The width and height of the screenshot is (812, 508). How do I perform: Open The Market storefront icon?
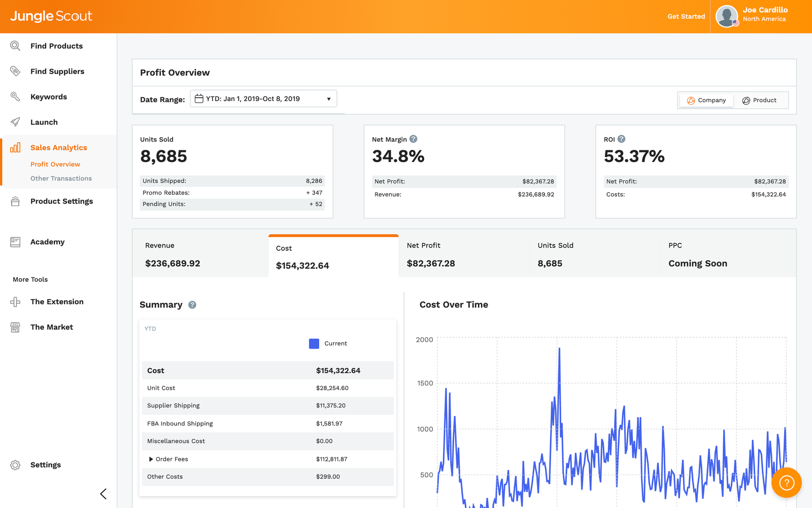[15, 327]
